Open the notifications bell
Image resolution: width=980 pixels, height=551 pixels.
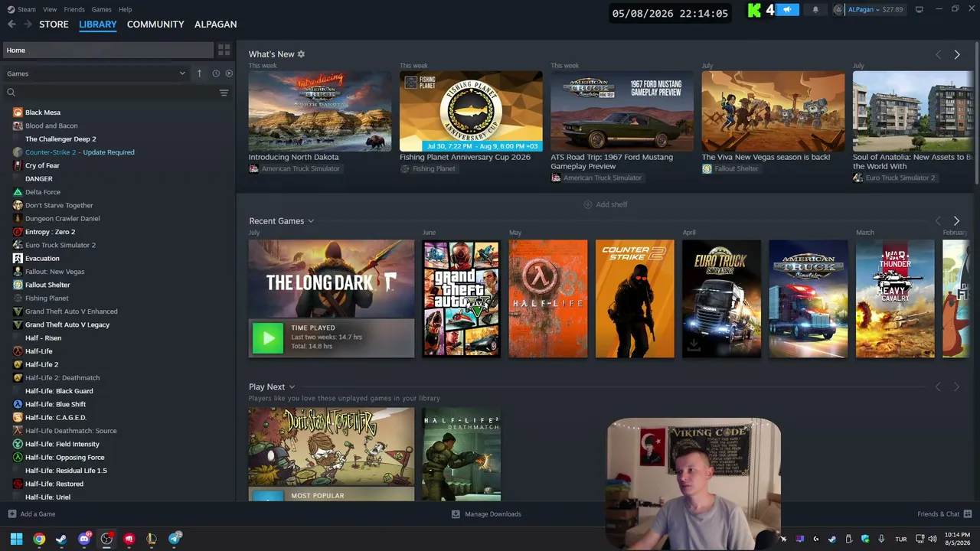click(x=815, y=9)
